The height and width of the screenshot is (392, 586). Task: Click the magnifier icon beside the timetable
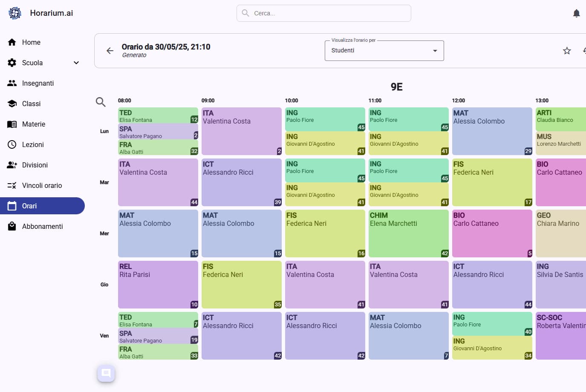(101, 102)
